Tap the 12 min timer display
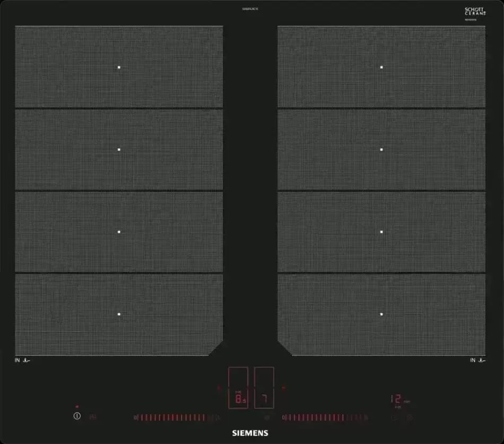The width and height of the screenshot is (504, 444). 399,400
